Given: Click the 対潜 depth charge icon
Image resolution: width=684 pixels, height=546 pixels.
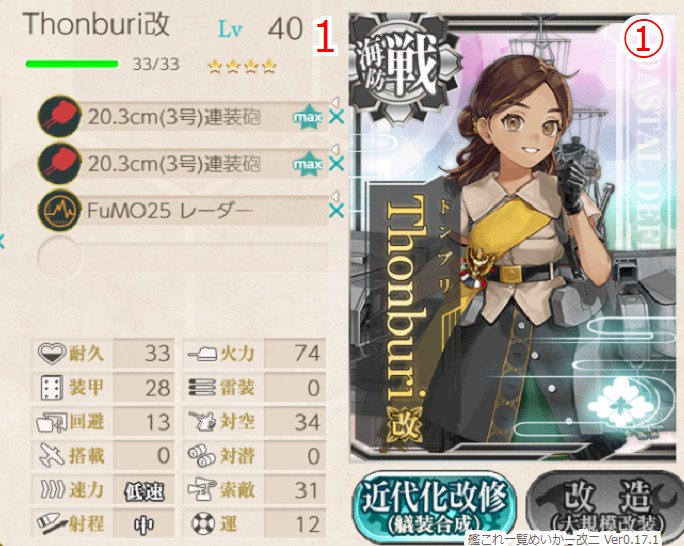Looking at the screenshot, I should [202, 455].
